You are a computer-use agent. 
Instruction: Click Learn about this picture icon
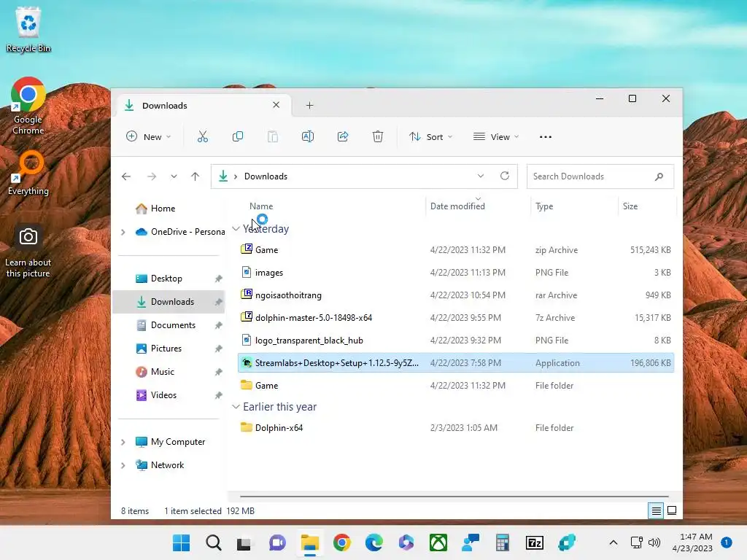pyautogui.click(x=28, y=251)
